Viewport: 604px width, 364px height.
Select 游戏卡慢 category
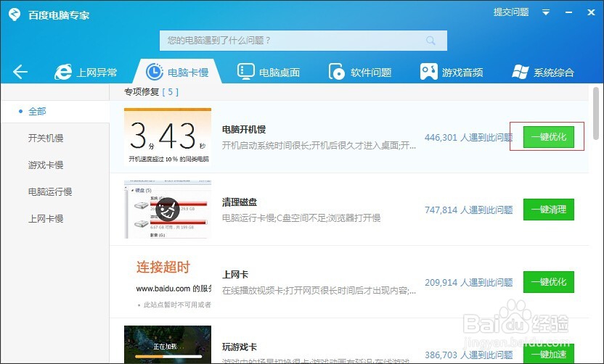pos(46,165)
